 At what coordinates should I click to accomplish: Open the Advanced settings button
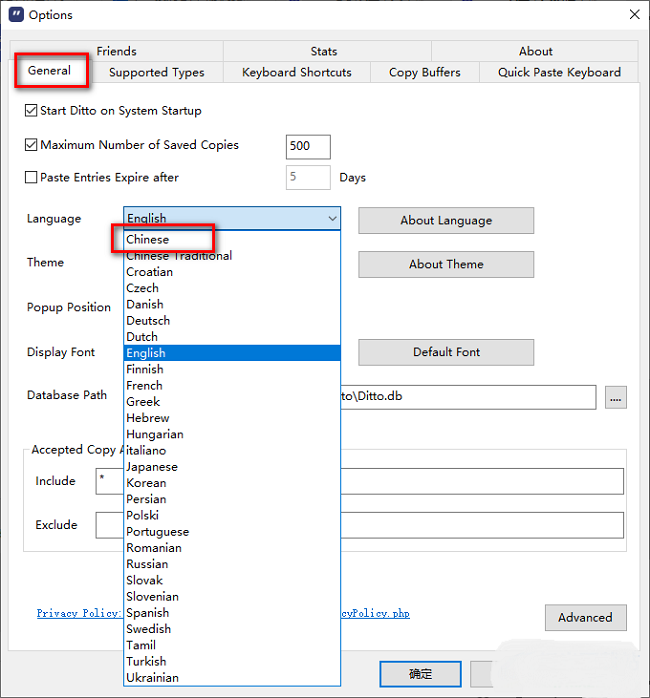(x=585, y=617)
